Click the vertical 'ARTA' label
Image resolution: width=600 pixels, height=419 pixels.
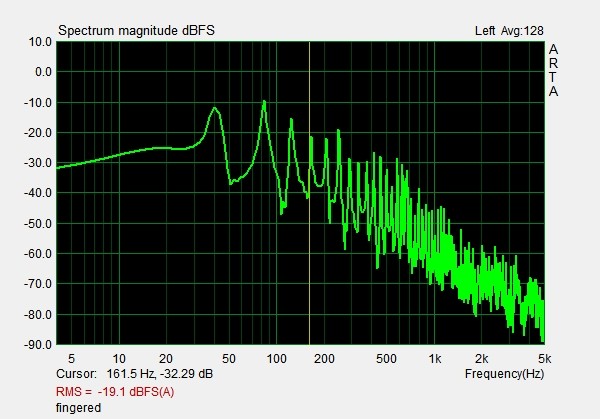pos(553,70)
